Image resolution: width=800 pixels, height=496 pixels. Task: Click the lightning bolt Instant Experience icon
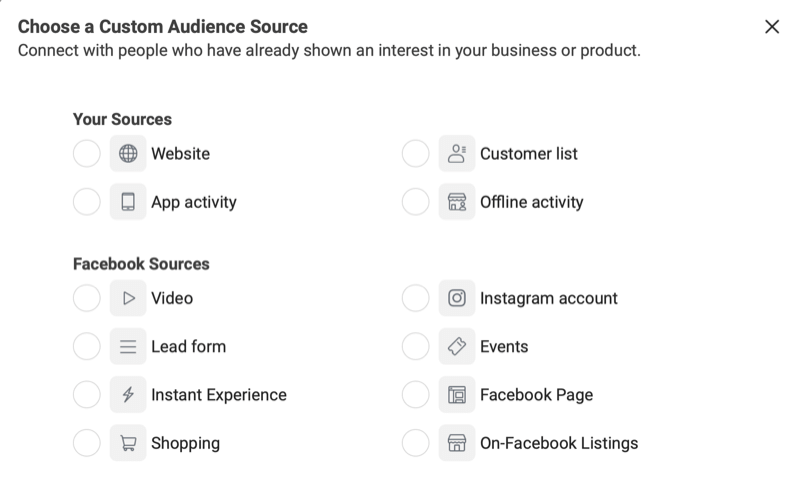click(x=128, y=394)
